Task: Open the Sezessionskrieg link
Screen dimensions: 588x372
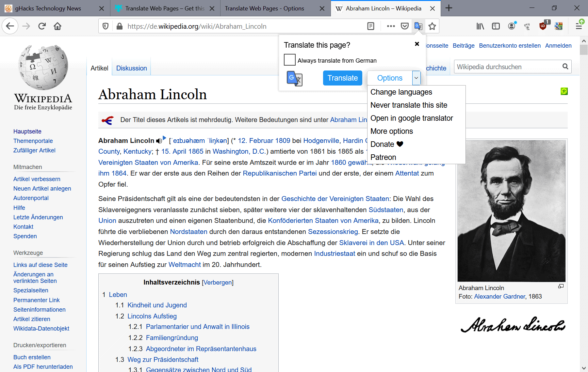Action: 333,232
